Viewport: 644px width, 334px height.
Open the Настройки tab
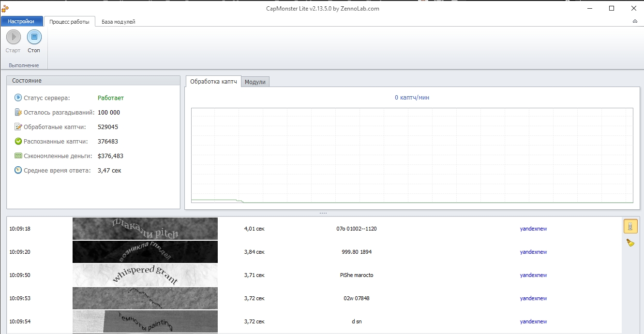[x=21, y=21]
